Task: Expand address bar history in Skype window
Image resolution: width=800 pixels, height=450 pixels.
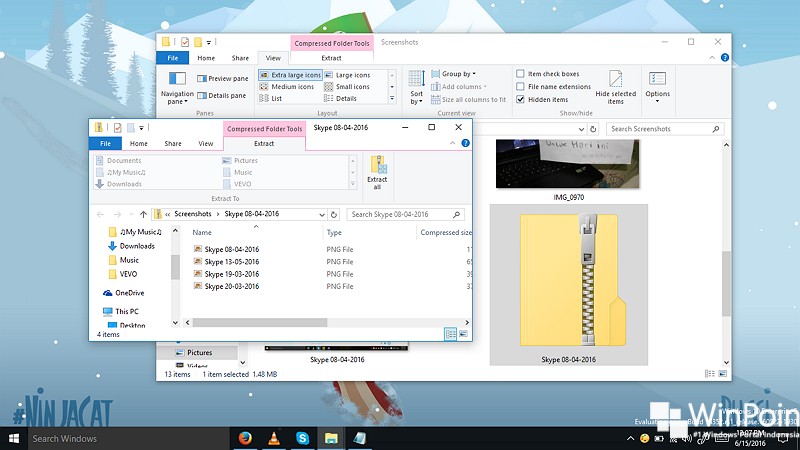Action: [322, 214]
